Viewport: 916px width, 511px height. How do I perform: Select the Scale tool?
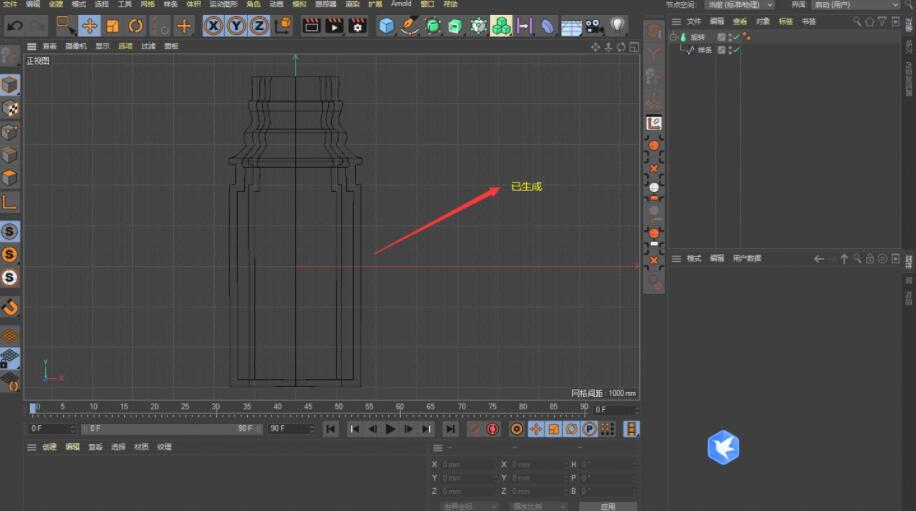[x=112, y=26]
